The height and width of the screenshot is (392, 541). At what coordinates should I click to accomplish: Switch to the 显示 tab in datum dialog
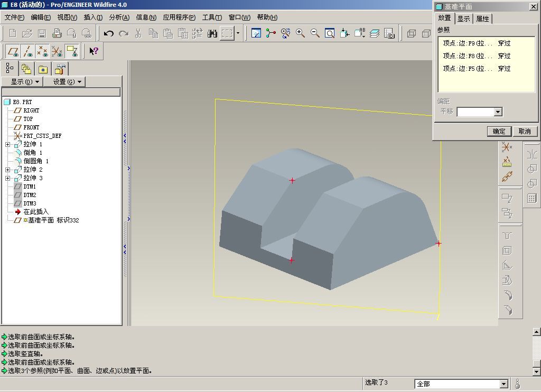click(464, 18)
